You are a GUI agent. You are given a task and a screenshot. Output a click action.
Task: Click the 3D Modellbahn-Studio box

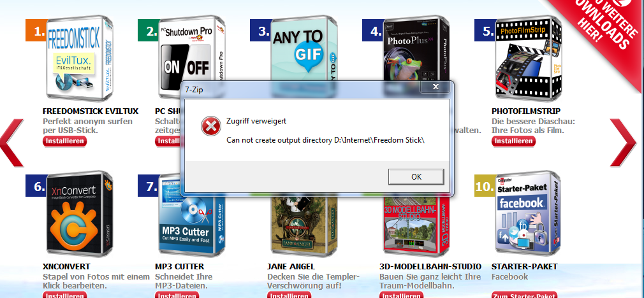[x=416, y=226]
